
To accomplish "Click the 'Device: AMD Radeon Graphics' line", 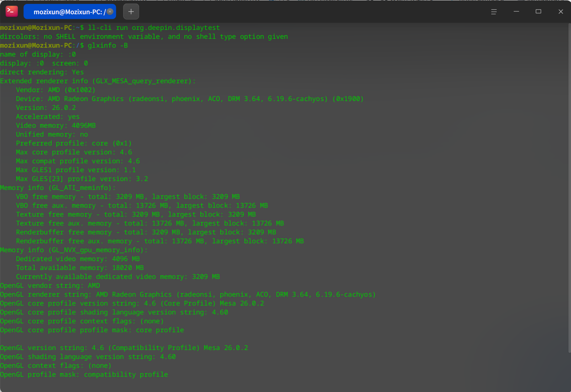I will [x=190, y=99].
